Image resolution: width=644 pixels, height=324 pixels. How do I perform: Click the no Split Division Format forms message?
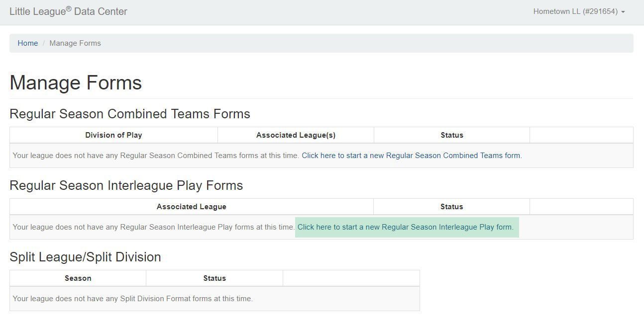pos(133,299)
